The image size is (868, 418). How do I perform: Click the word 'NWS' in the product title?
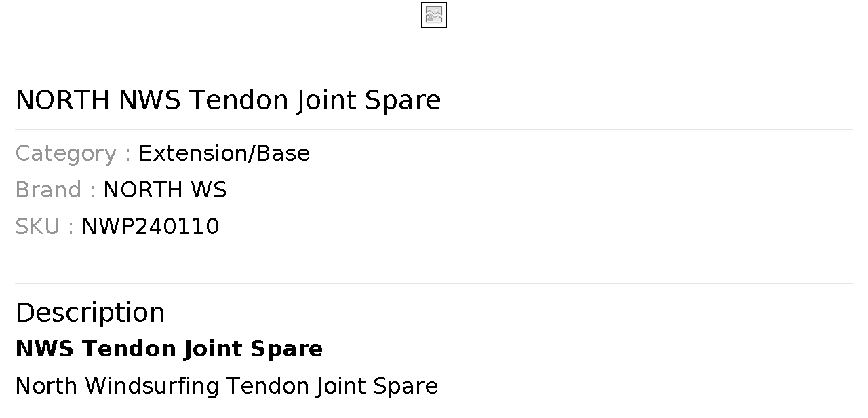[150, 100]
